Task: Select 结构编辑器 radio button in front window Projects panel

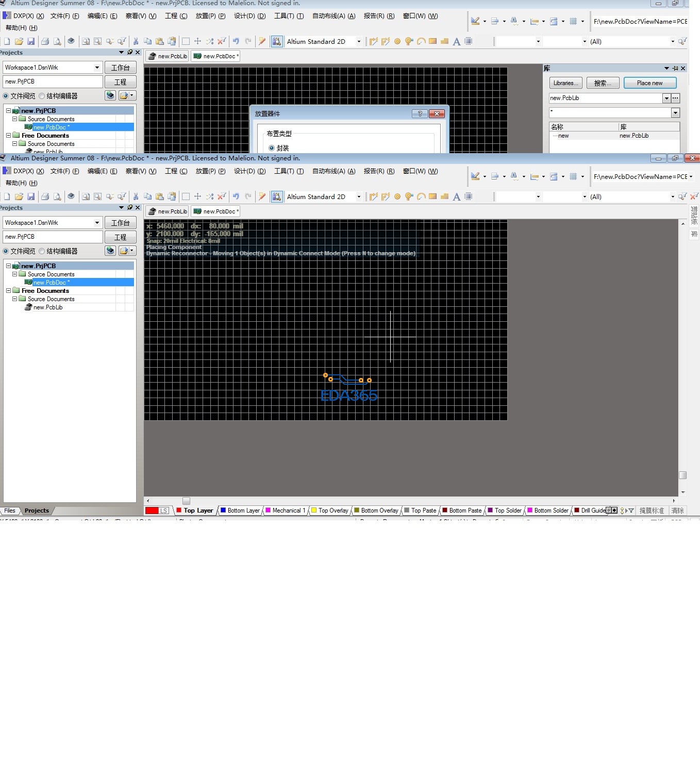Action: tap(42, 251)
